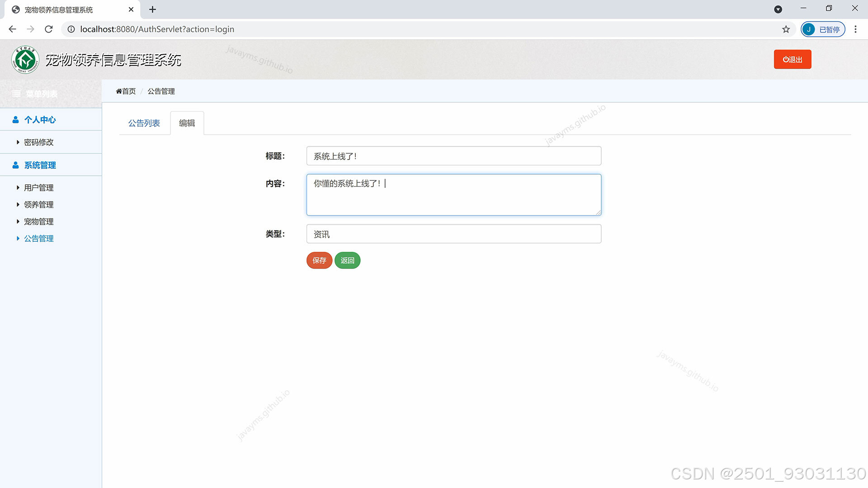Viewport: 868px width, 488px height.
Task: Close the 宠物领养信息管理系统 browser tab
Action: click(131, 9)
